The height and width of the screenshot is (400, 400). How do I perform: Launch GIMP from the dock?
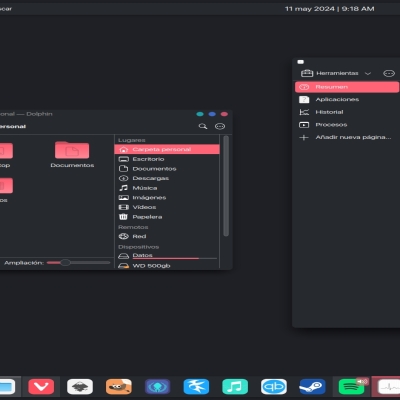[119, 387]
